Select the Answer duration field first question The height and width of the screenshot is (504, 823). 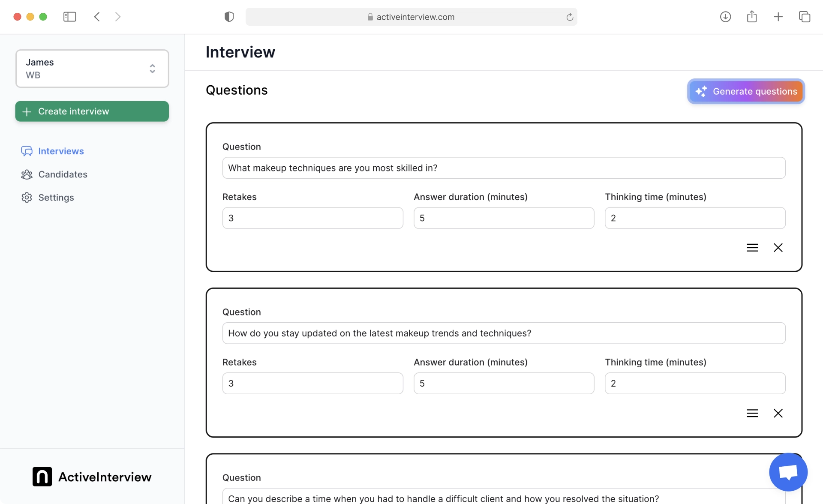(504, 218)
